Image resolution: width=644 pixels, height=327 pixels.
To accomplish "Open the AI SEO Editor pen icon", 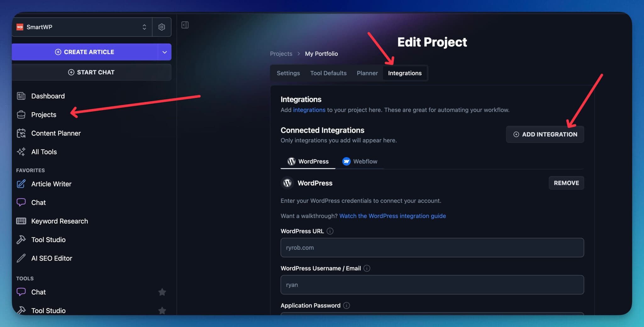I will pos(21,258).
